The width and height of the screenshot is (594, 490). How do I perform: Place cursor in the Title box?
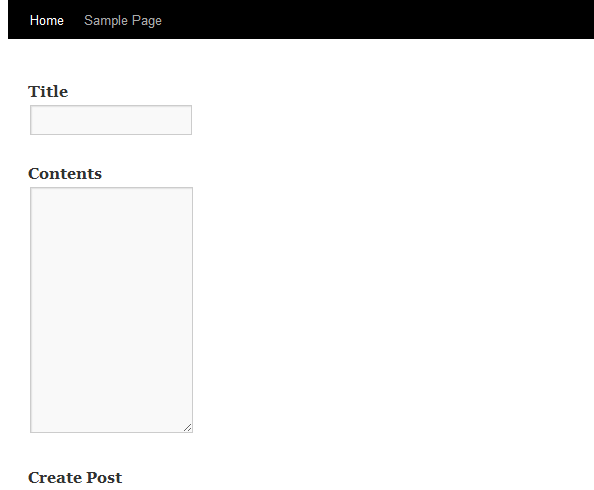(111, 120)
